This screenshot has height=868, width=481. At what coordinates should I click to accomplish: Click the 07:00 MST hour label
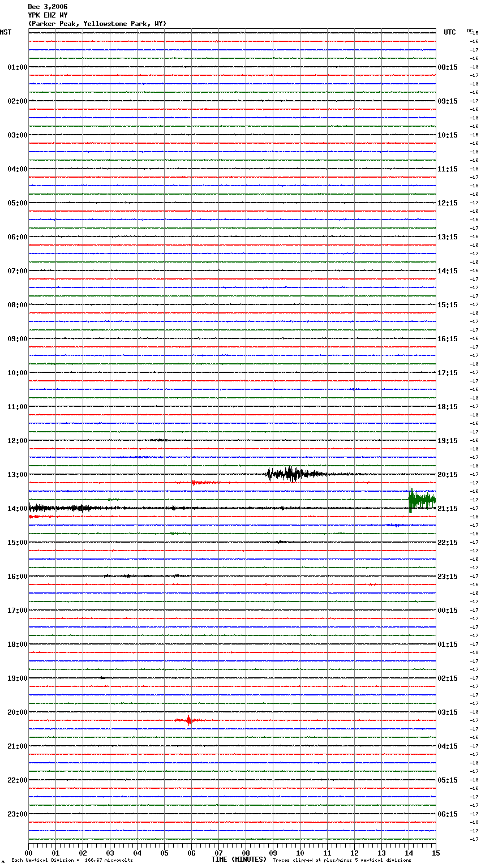[17, 271]
